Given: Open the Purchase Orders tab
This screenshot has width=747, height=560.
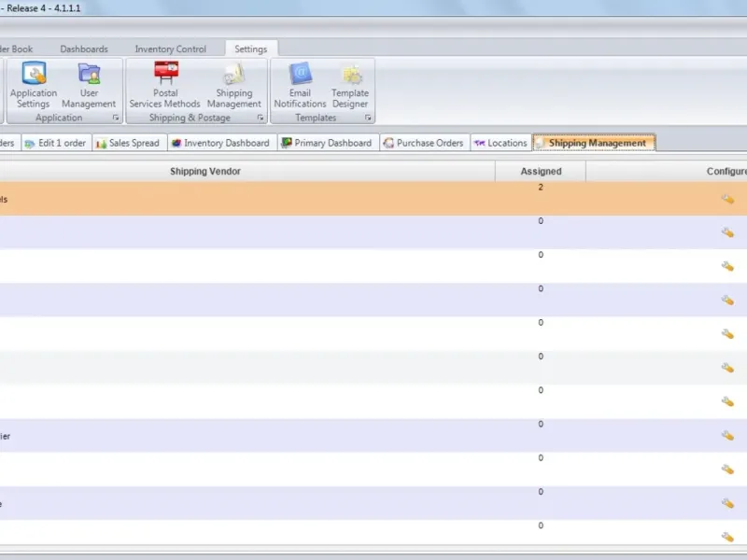Looking at the screenshot, I should point(425,143).
